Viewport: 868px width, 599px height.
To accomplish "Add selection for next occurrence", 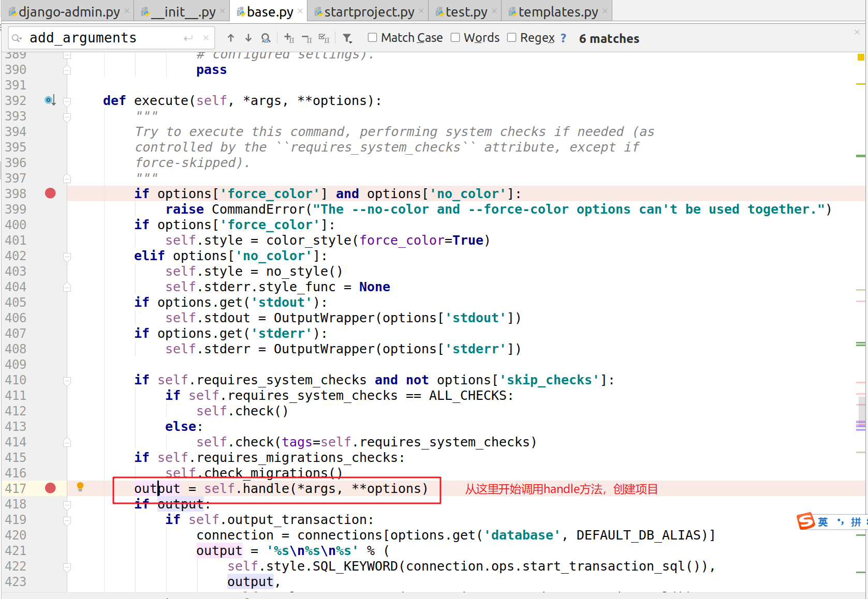I will tap(289, 38).
